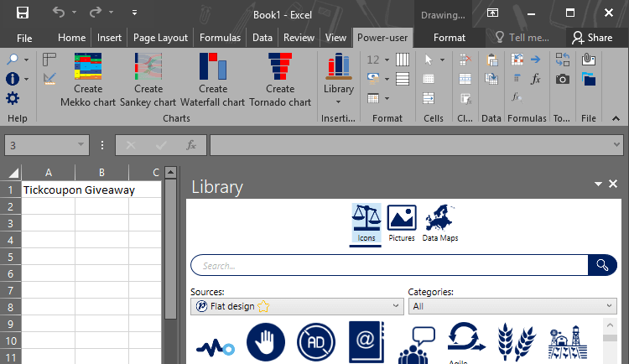This screenshot has height=364, width=629.
Task: Click the chart axis tool icon
Action: tap(49, 60)
